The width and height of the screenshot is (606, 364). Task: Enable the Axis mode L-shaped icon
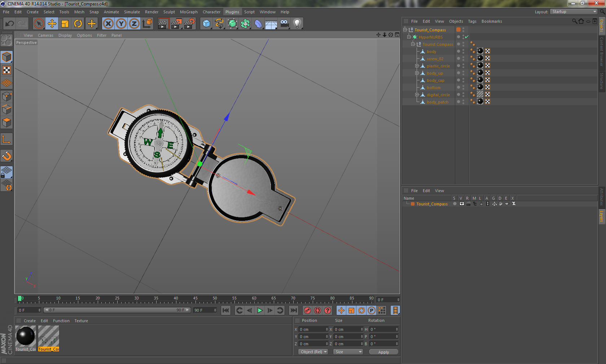coord(7,139)
